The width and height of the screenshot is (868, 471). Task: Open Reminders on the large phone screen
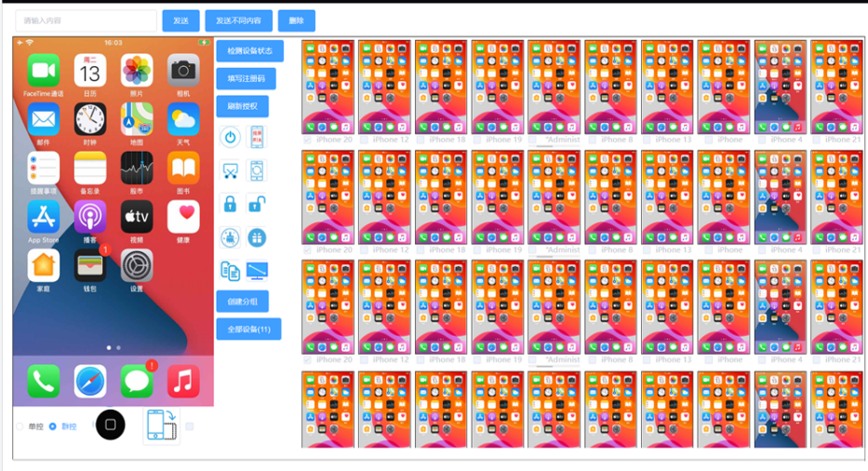point(43,168)
